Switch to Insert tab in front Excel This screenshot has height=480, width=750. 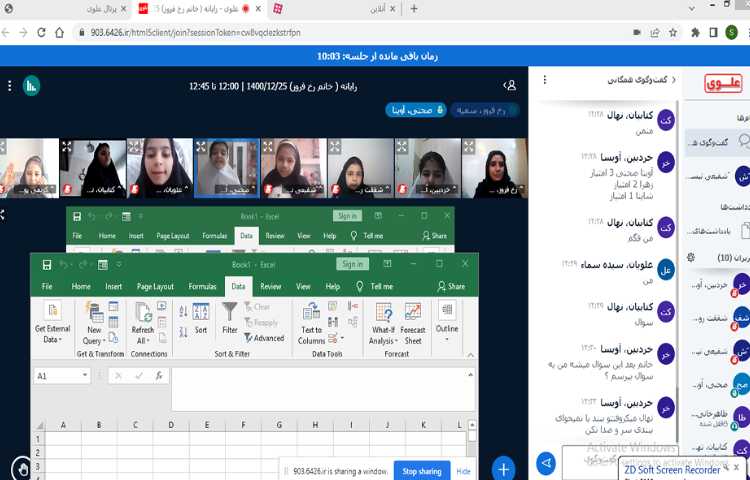coord(113,286)
